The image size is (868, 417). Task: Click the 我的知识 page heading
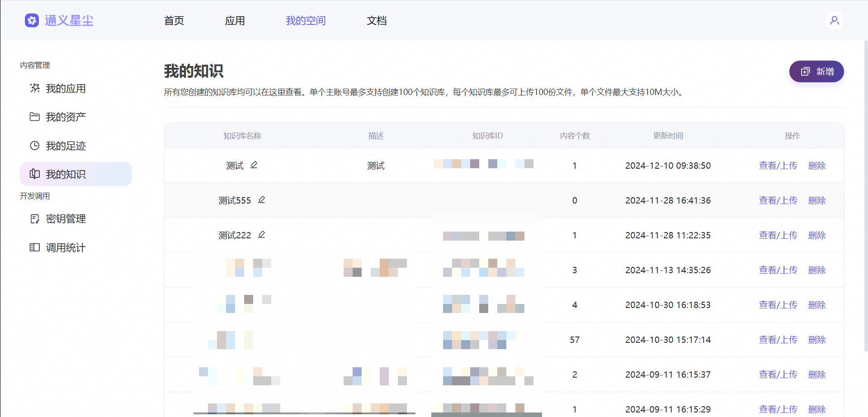click(x=193, y=71)
